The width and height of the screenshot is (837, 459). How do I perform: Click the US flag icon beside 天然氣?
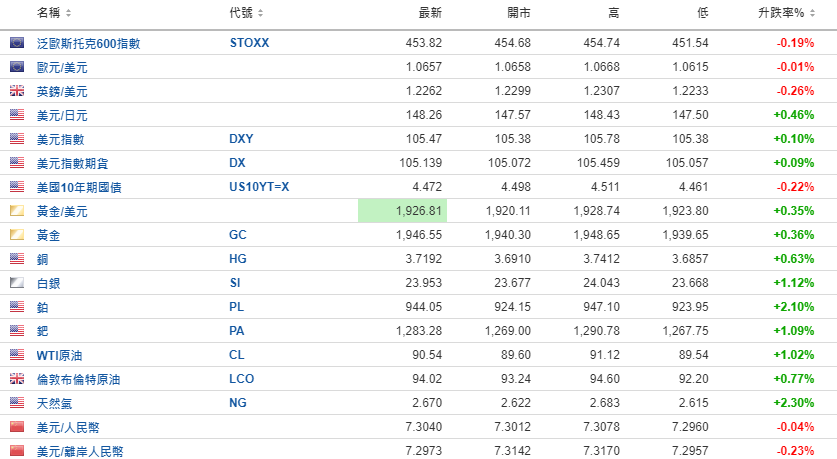coord(17,403)
